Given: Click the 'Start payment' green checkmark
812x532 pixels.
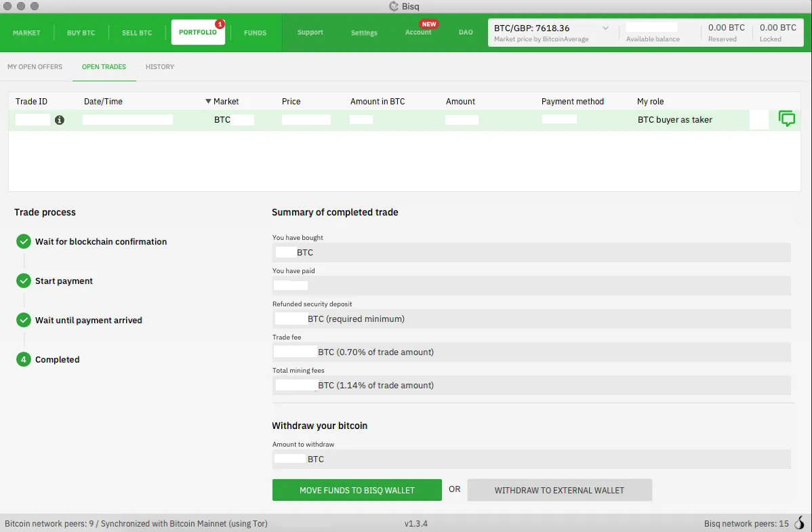Looking at the screenshot, I should click(x=24, y=281).
